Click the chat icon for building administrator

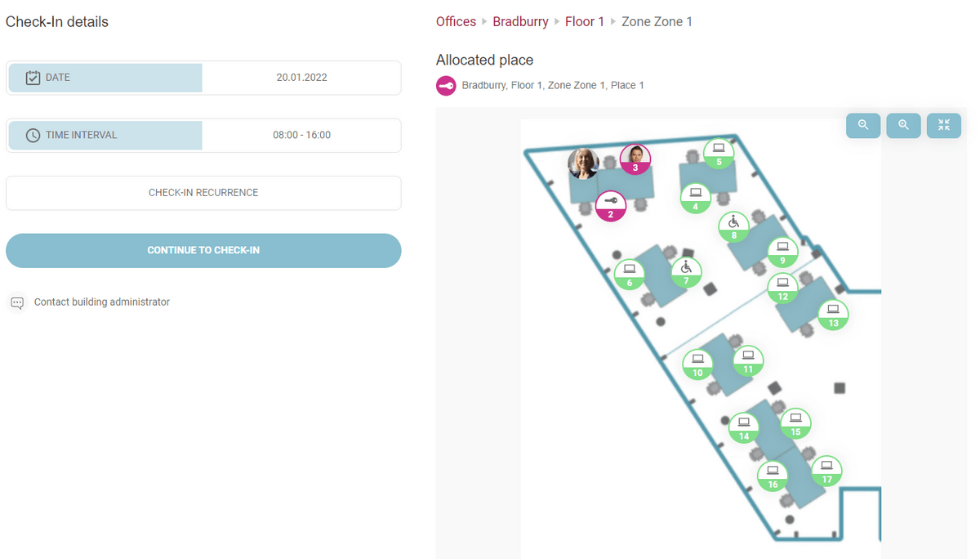17,302
